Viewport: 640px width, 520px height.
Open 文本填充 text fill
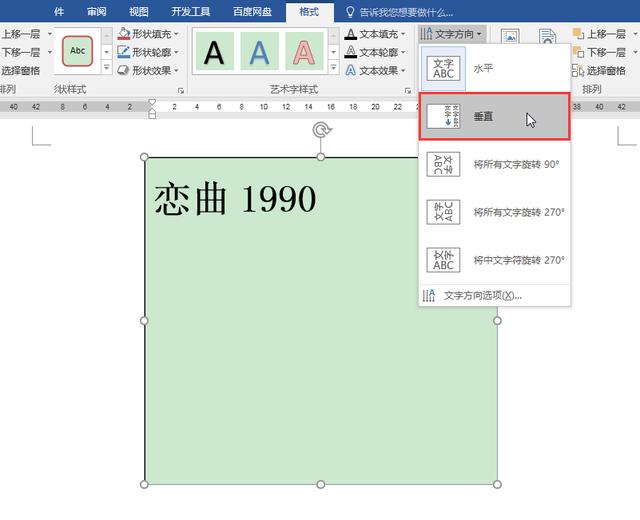click(x=371, y=34)
